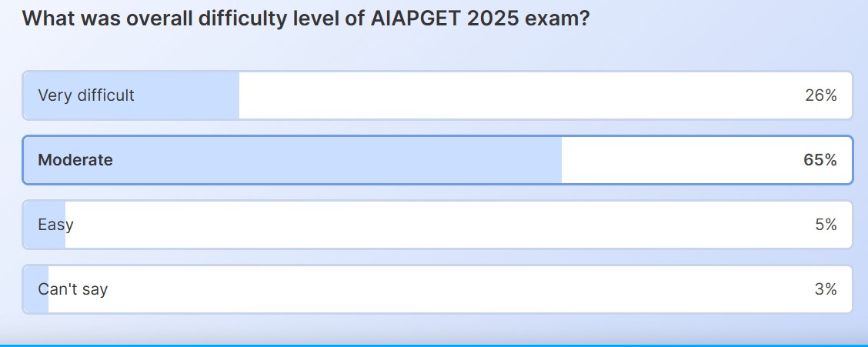Click the unfilled area of 'Very difficult' bar
This screenshot has width=868, height=347.
(x=500, y=95)
